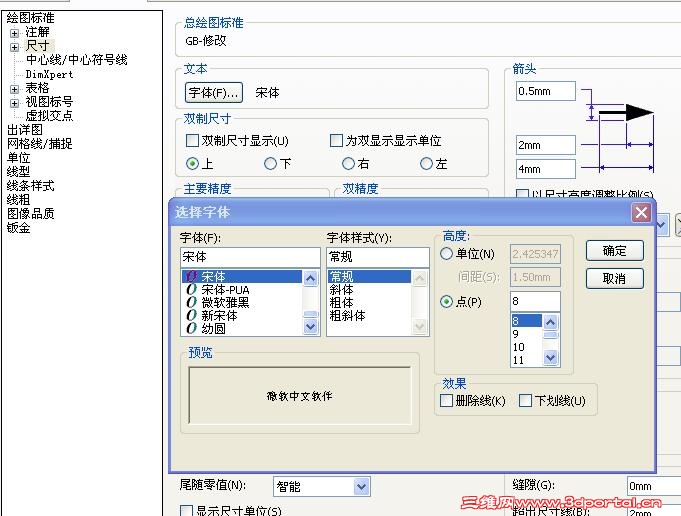Click the 幼圆 OpenType font icon
The width and height of the screenshot is (681, 516).
[x=192, y=328]
